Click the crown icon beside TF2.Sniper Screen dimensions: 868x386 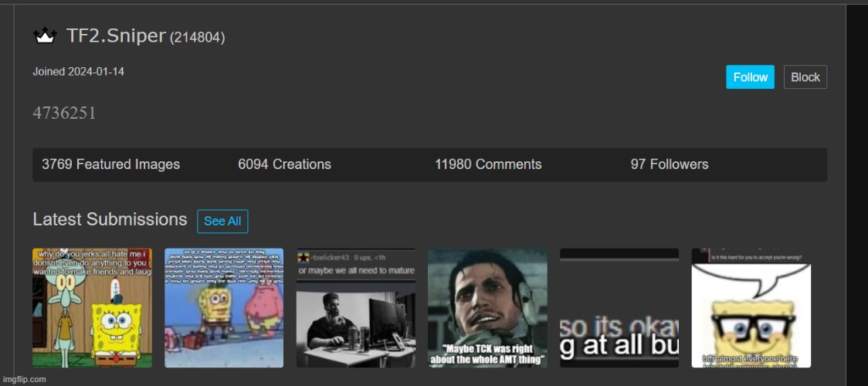pos(45,36)
